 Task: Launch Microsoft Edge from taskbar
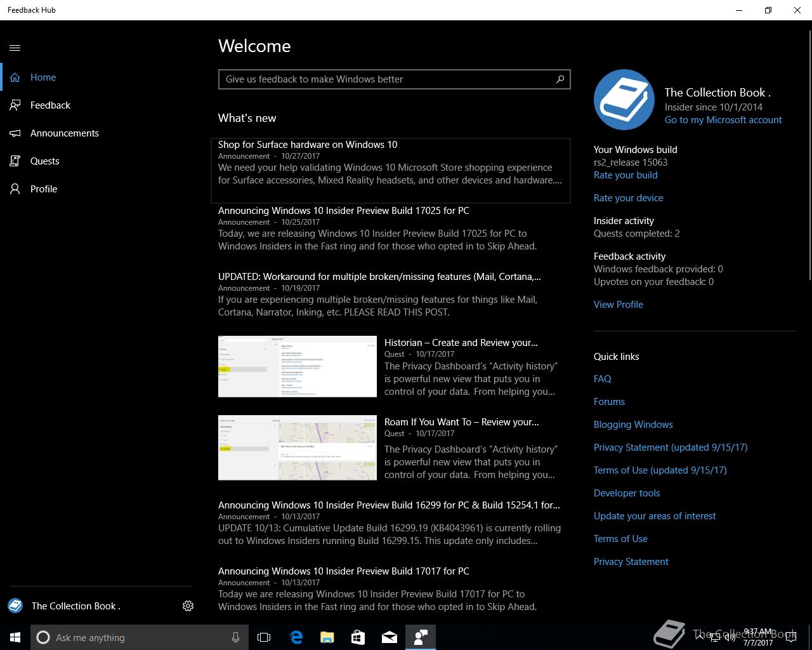coord(296,637)
